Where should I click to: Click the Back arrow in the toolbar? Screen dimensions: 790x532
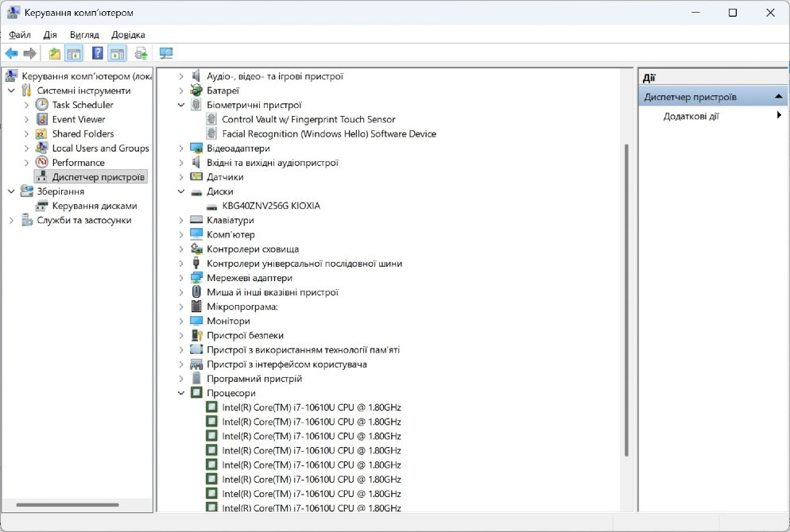11,53
